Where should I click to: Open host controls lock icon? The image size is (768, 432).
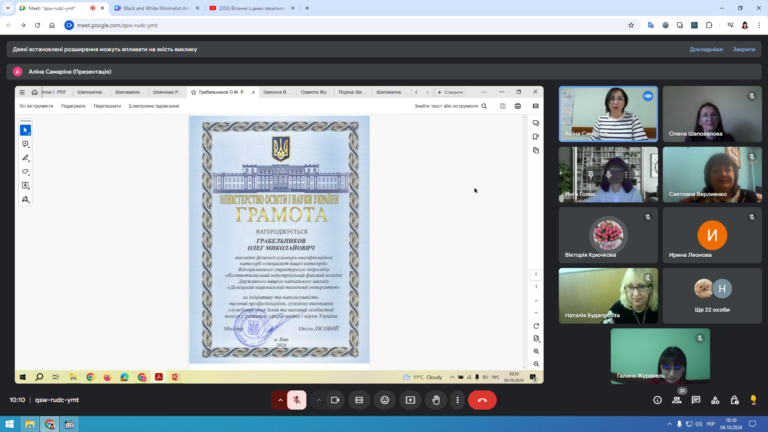point(734,400)
